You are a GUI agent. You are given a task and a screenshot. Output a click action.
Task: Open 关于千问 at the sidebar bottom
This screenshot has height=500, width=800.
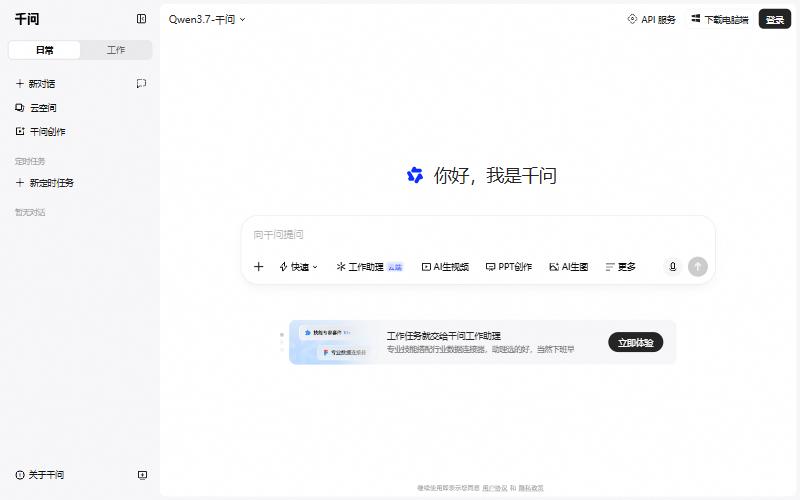40,475
